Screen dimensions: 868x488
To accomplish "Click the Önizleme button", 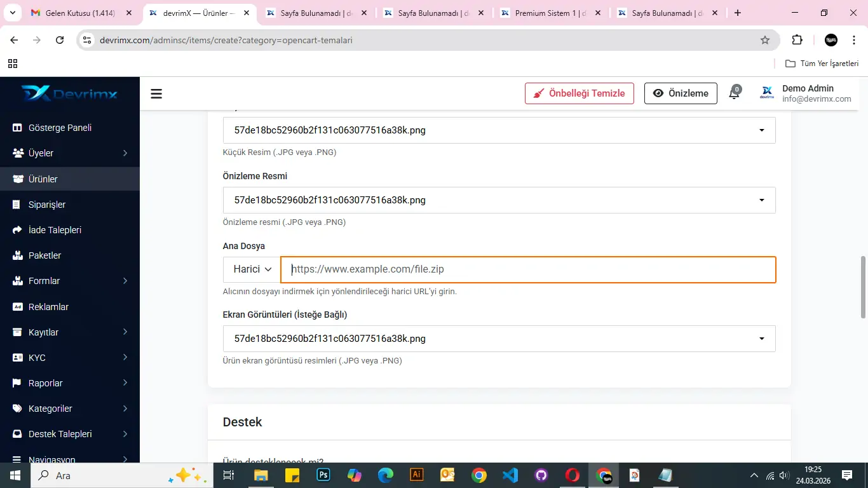I will pyautogui.click(x=681, y=93).
